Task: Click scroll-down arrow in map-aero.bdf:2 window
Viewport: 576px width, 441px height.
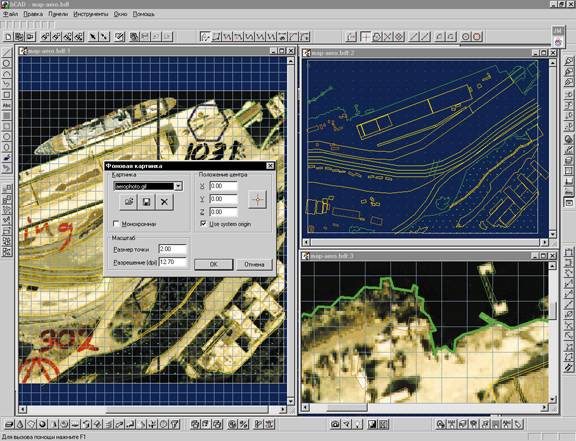Action: point(553,234)
